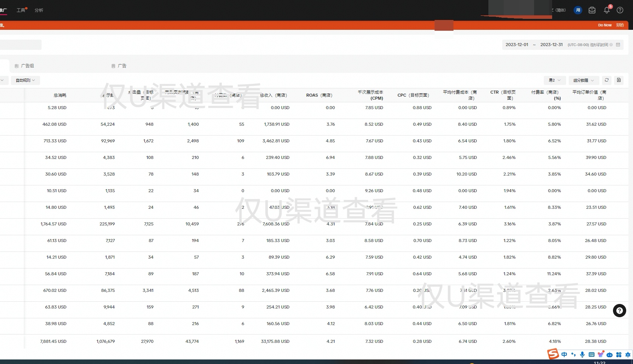Screen dimensions: 633x364
Task: Open the briefcase business center icon
Action: pos(592,10)
